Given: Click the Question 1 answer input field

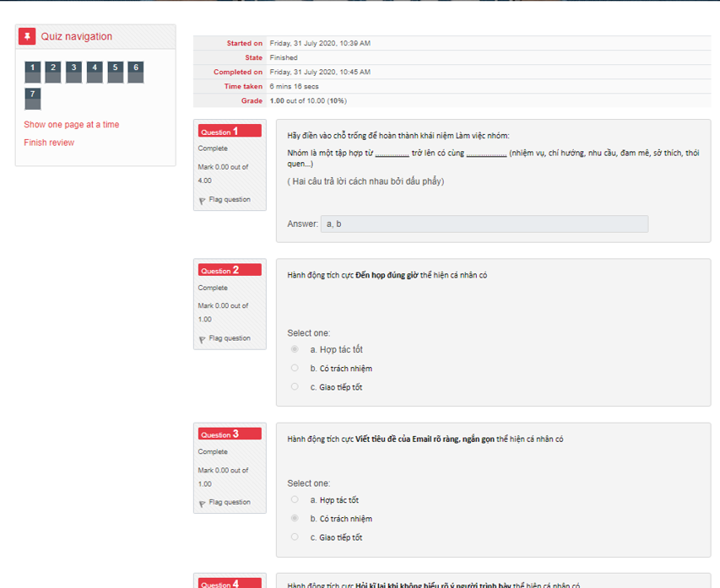Looking at the screenshot, I should click(484, 224).
